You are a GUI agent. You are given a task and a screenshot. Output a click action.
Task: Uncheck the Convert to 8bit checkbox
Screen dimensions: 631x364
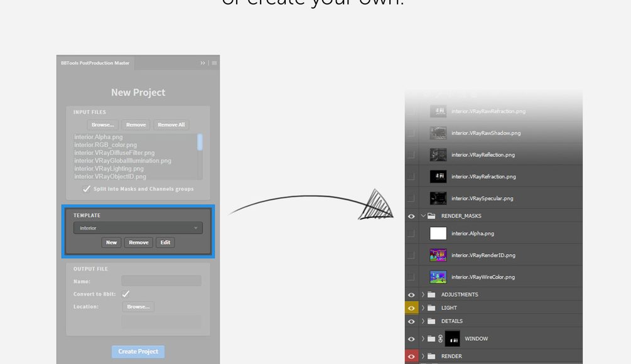click(126, 294)
